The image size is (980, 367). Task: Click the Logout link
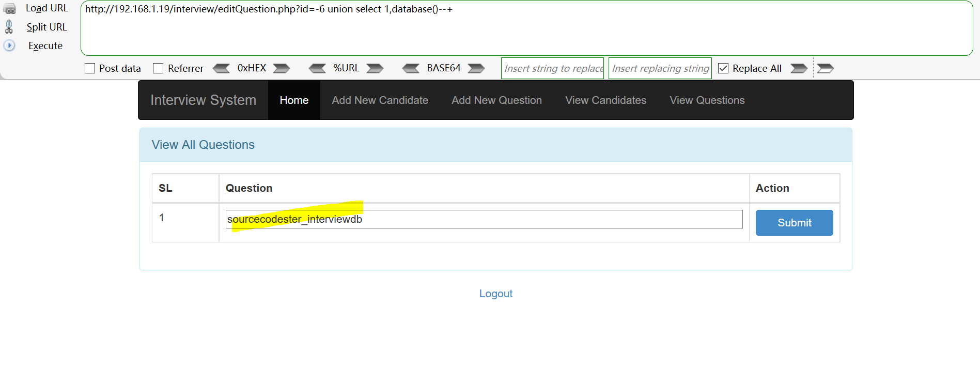[496, 294]
